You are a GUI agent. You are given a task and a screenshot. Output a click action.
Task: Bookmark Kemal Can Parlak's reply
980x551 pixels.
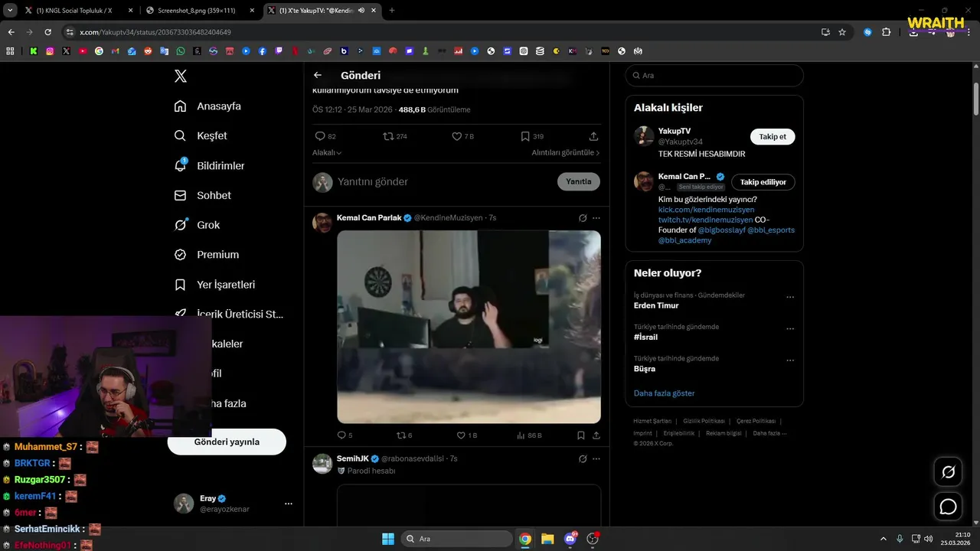coord(581,435)
